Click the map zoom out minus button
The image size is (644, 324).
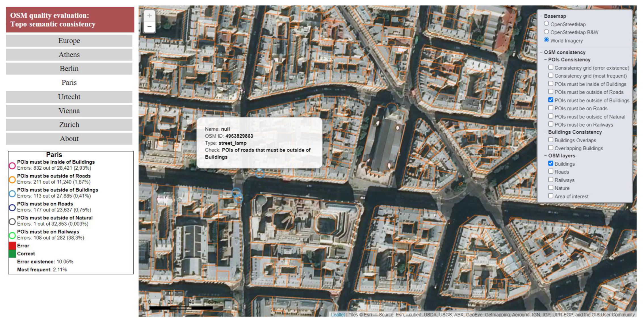(149, 27)
